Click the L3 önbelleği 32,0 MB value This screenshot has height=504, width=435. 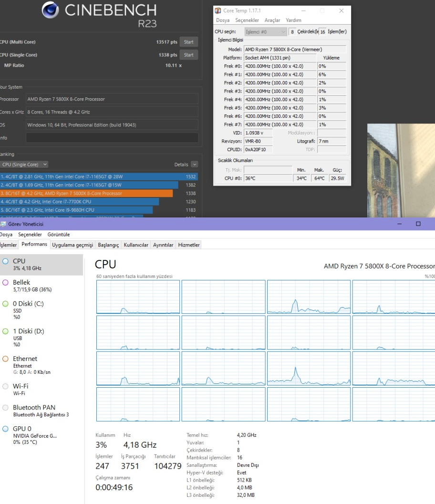pos(246,495)
